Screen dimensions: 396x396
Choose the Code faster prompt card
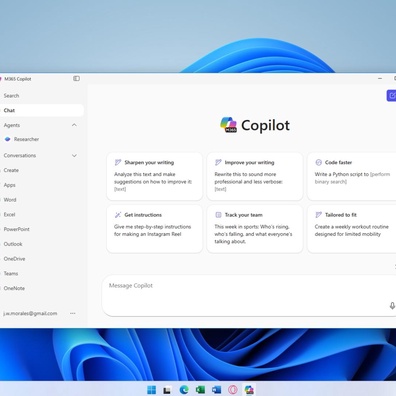coord(352,177)
